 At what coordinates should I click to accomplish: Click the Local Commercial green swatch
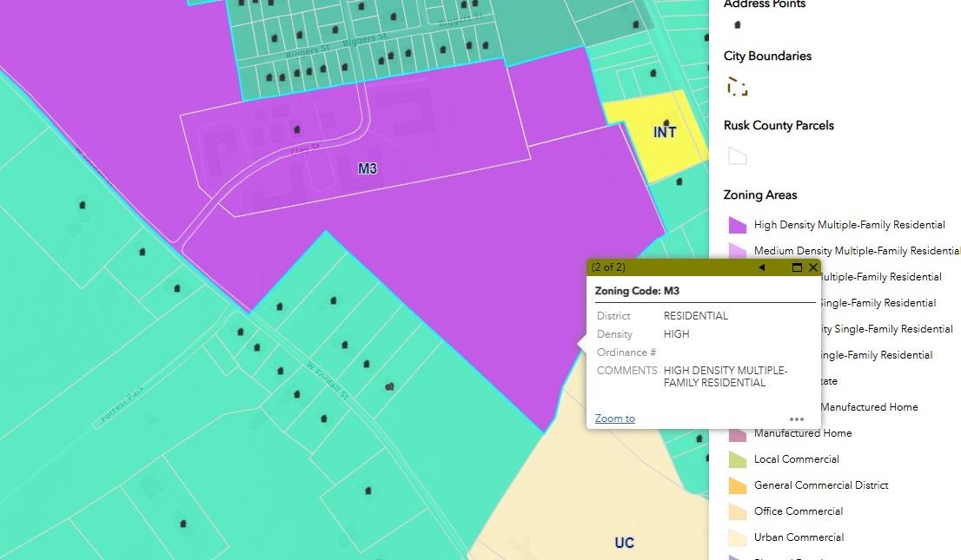pos(737,459)
